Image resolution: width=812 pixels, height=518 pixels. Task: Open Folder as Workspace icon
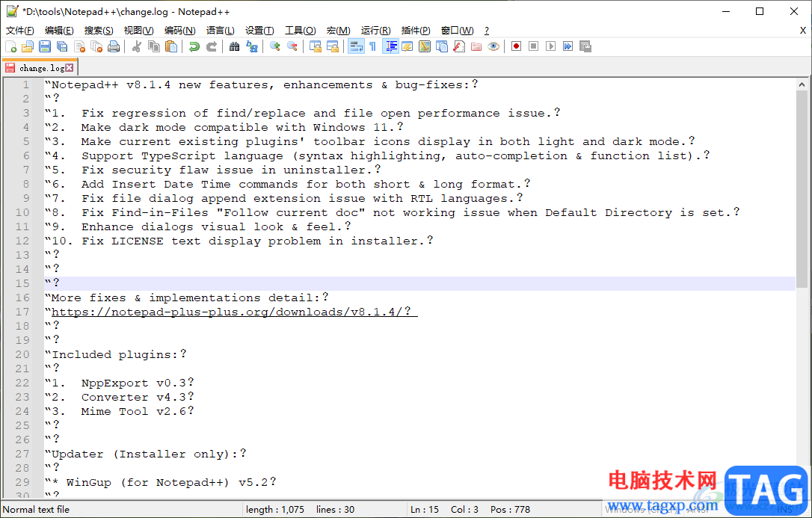[x=476, y=46]
